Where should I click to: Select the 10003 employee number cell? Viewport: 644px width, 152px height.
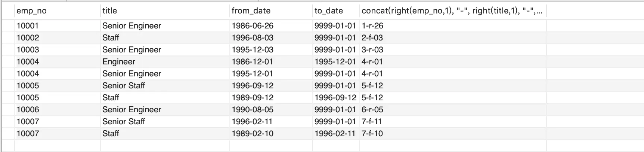coord(28,50)
